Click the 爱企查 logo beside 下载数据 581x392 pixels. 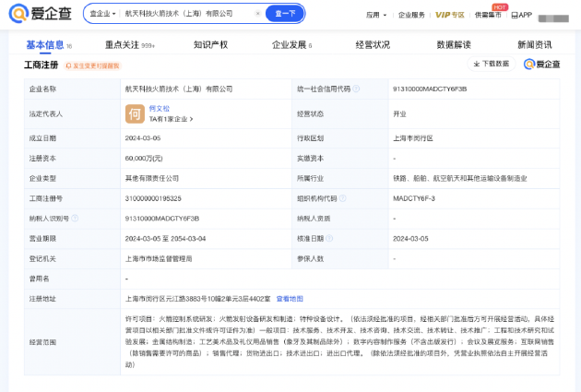coord(541,64)
